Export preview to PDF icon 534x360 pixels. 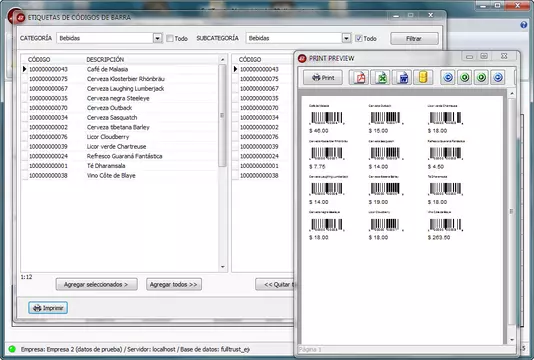pyautogui.click(x=359, y=78)
